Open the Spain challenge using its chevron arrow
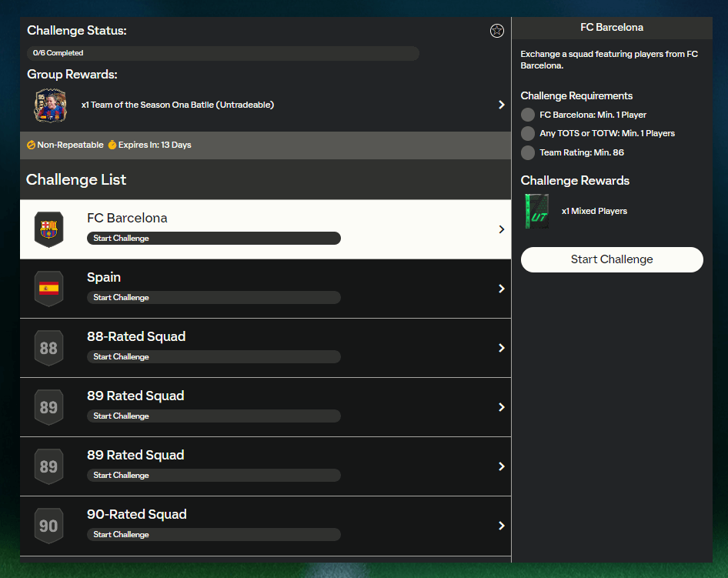Screen dimensions: 728x578 (x=501, y=289)
